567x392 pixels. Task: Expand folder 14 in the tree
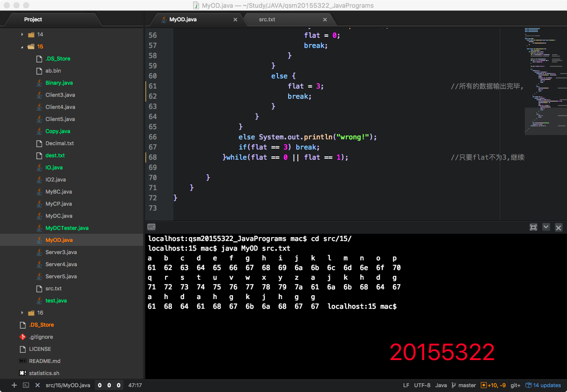(22, 34)
